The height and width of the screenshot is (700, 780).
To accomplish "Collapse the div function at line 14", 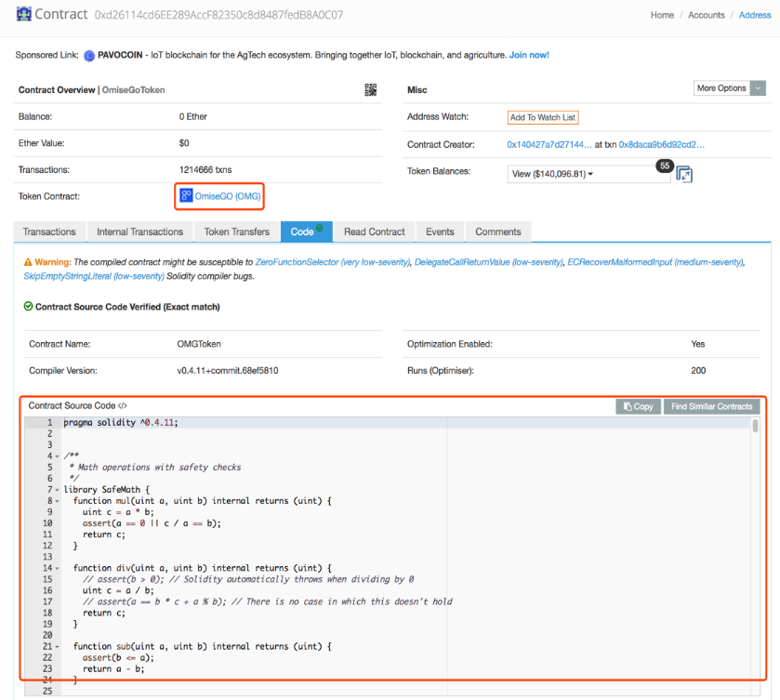I will (x=58, y=568).
